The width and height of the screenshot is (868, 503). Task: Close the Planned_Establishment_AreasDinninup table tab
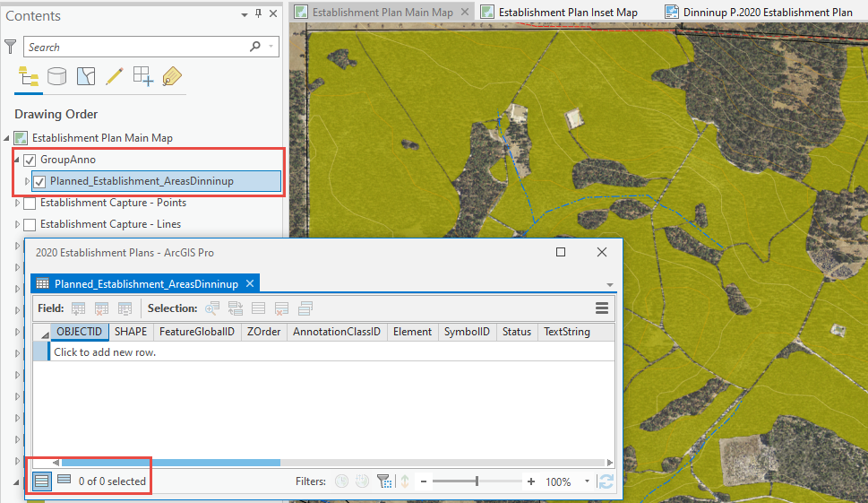pos(250,283)
